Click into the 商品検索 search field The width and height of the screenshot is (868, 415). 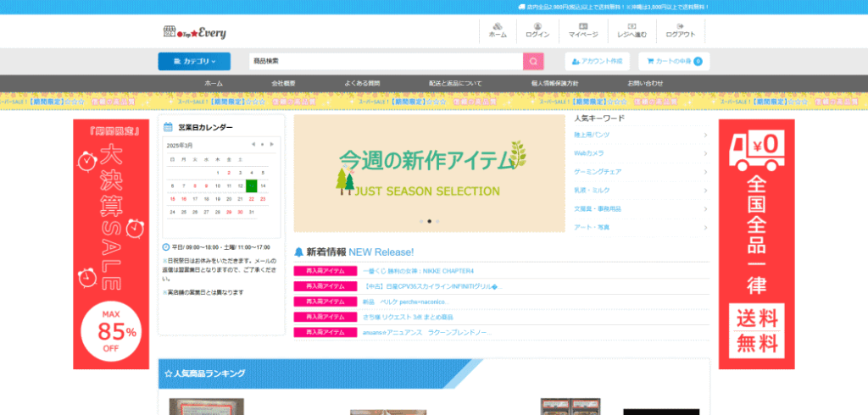(x=386, y=62)
